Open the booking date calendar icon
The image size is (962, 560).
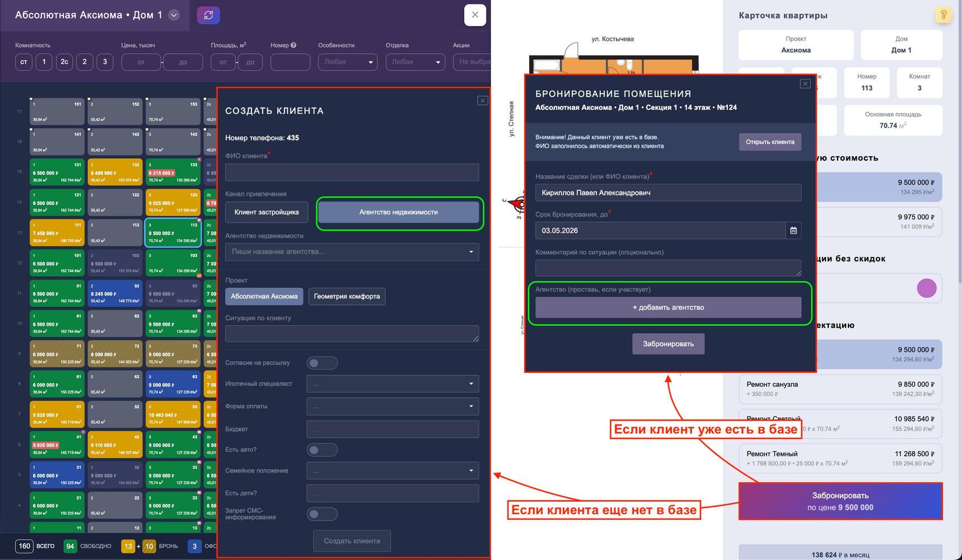pyautogui.click(x=793, y=230)
